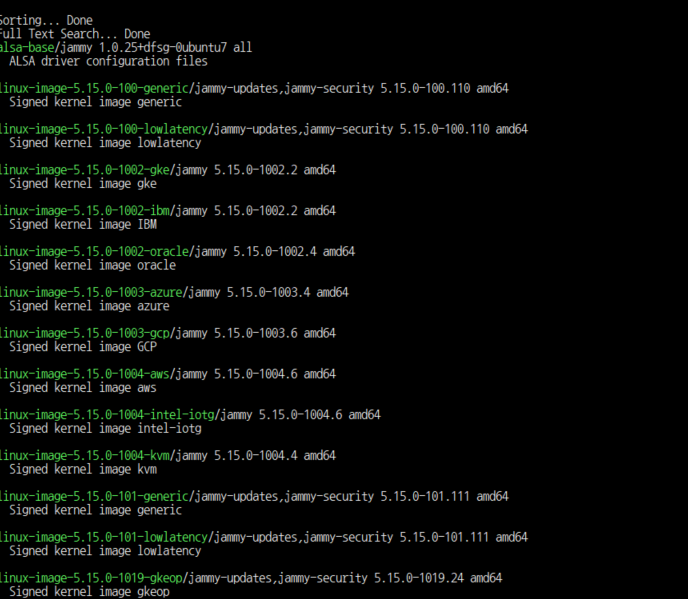
Task: Click version number 5.15.0-1003.4
Action: 268,292
